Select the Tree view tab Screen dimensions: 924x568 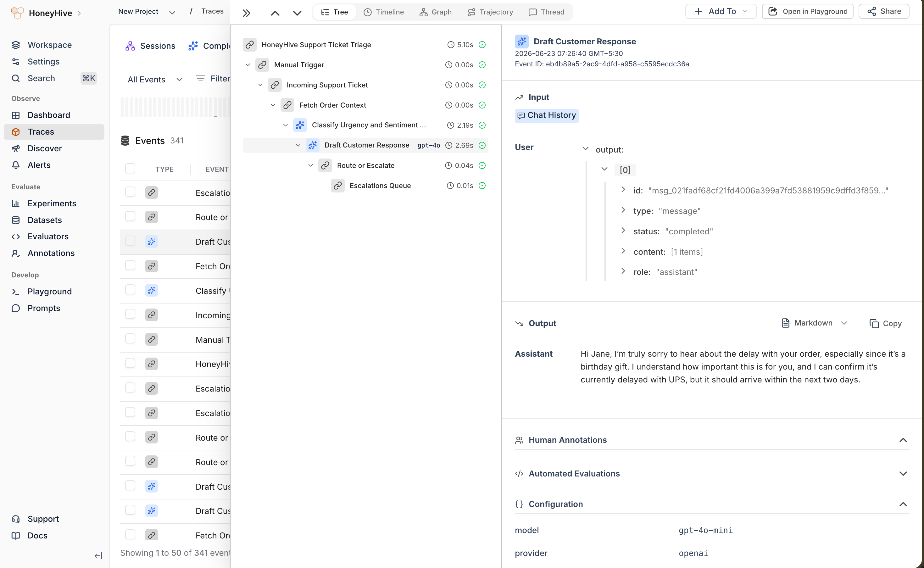tap(334, 12)
